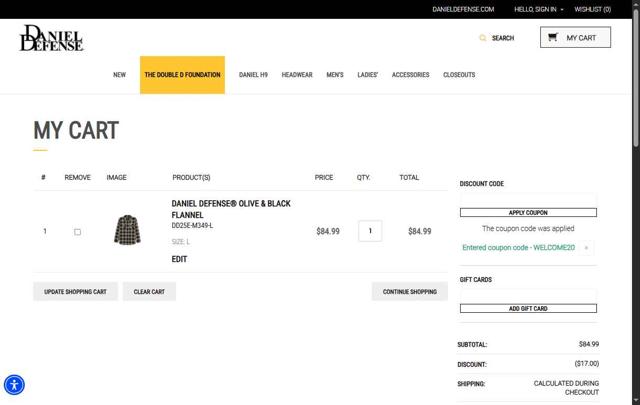Click the flannel shirt thumbnail image
The width and height of the screenshot is (640, 405).
pyautogui.click(x=127, y=230)
